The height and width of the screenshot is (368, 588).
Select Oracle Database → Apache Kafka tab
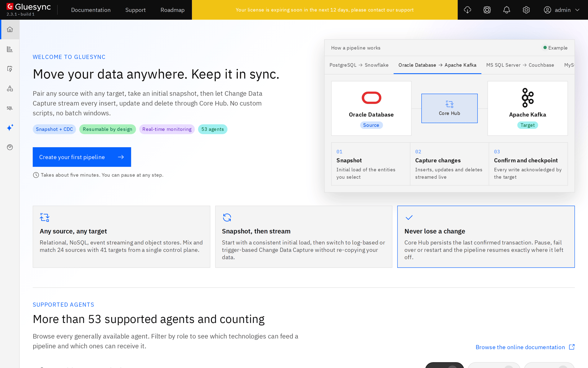coord(437,65)
